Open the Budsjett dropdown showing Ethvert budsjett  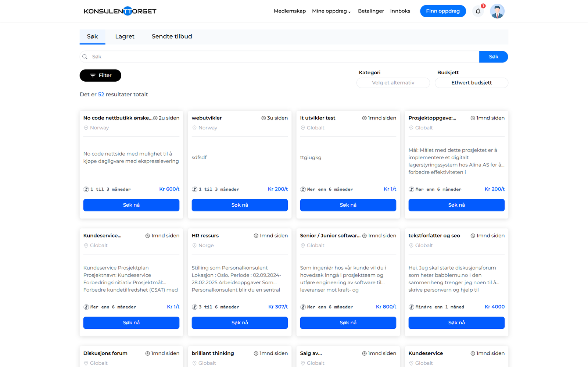point(471,83)
